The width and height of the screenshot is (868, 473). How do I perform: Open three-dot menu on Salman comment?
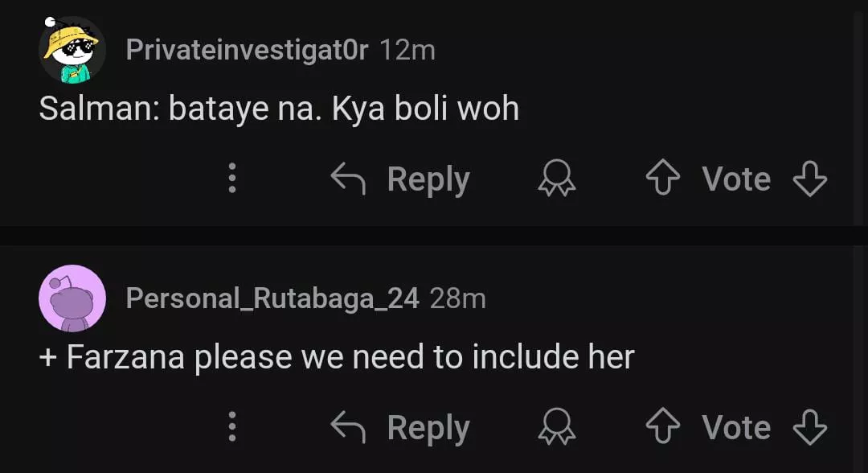point(232,179)
